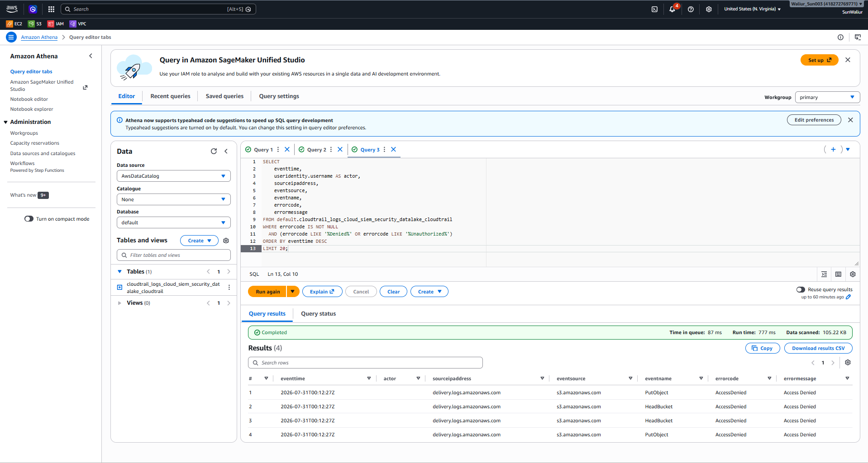Open the Data source dropdown
This screenshot has width=868, height=463.
click(174, 176)
